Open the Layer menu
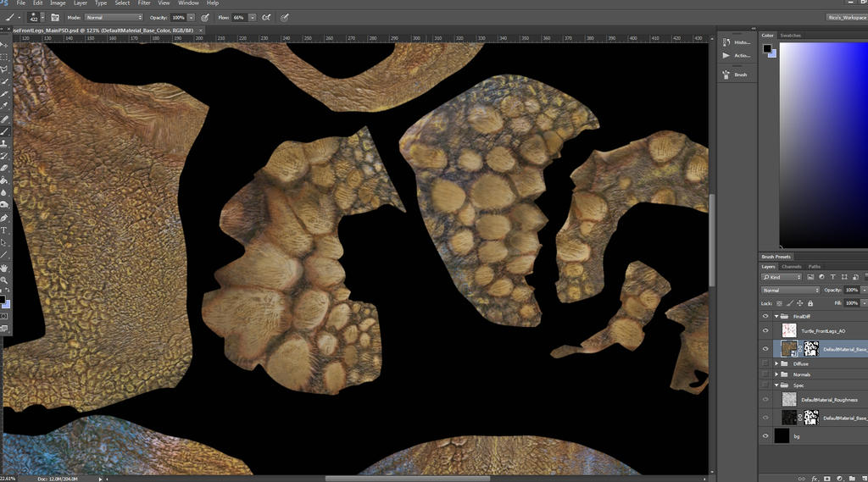The image size is (868, 482). tap(81, 3)
